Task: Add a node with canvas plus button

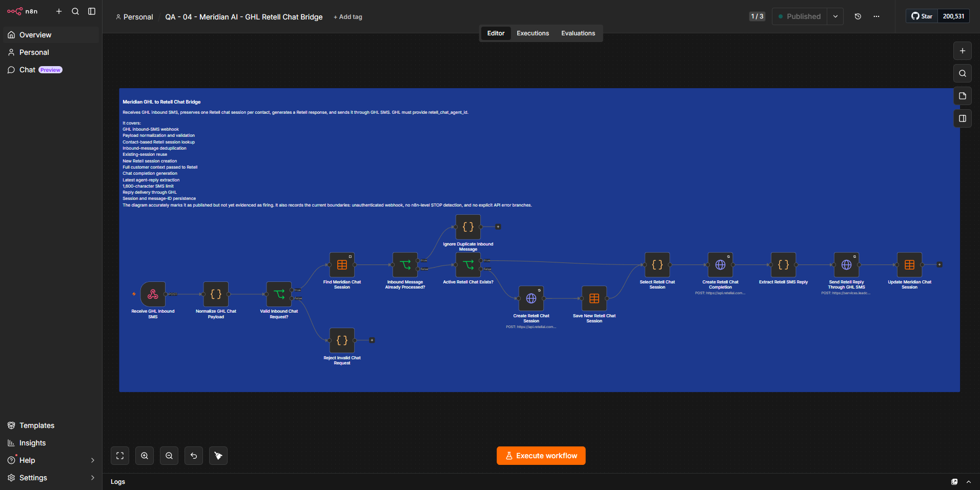Action: click(x=963, y=51)
